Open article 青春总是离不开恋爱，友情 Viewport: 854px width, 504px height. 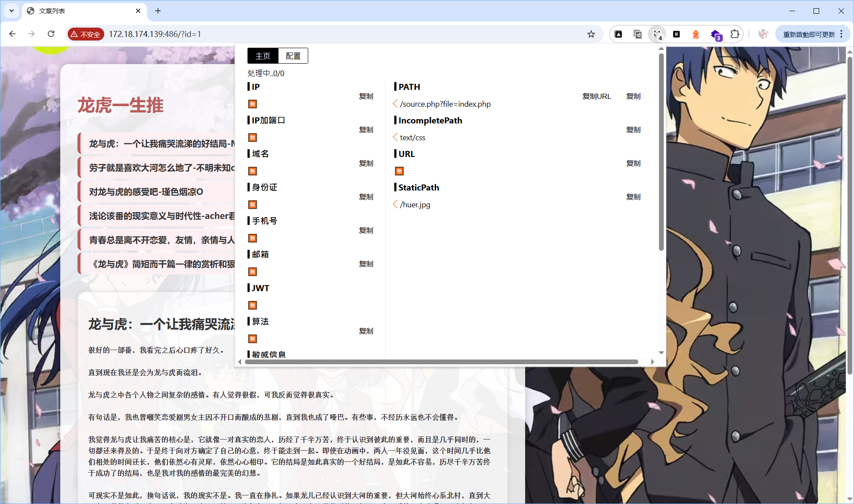click(x=157, y=240)
